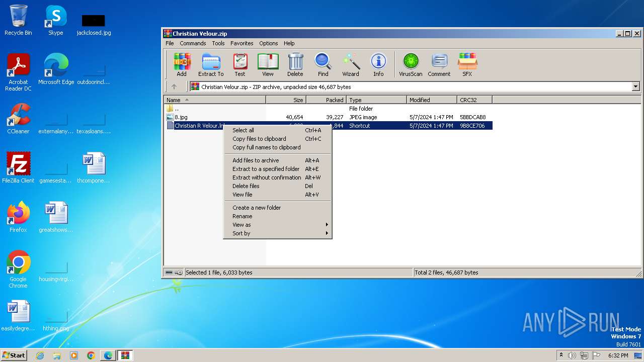The height and width of the screenshot is (362, 644).
Task: Click the View toolbar icon
Action: click(x=268, y=65)
